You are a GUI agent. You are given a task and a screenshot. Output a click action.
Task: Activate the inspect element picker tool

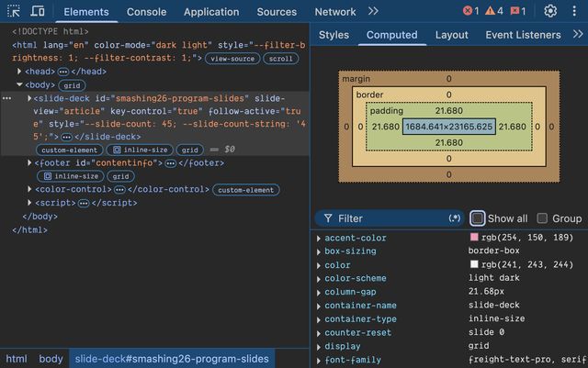click(14, 11)
